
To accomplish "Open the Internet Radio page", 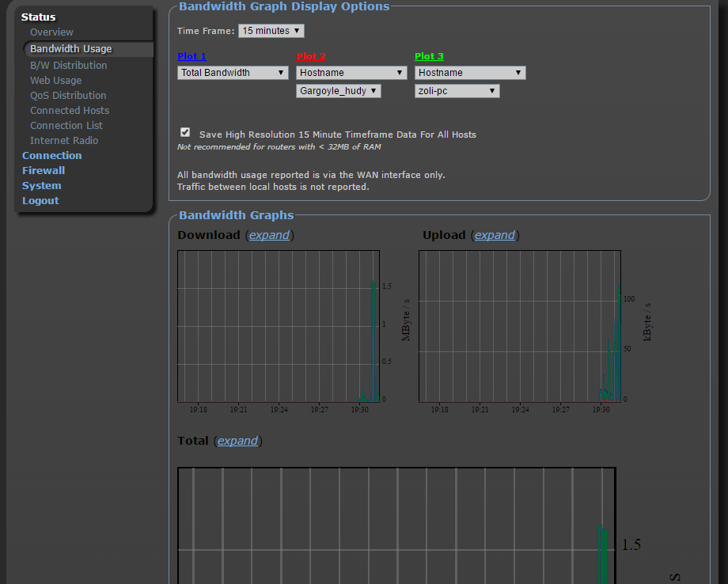I will point(64,140).
